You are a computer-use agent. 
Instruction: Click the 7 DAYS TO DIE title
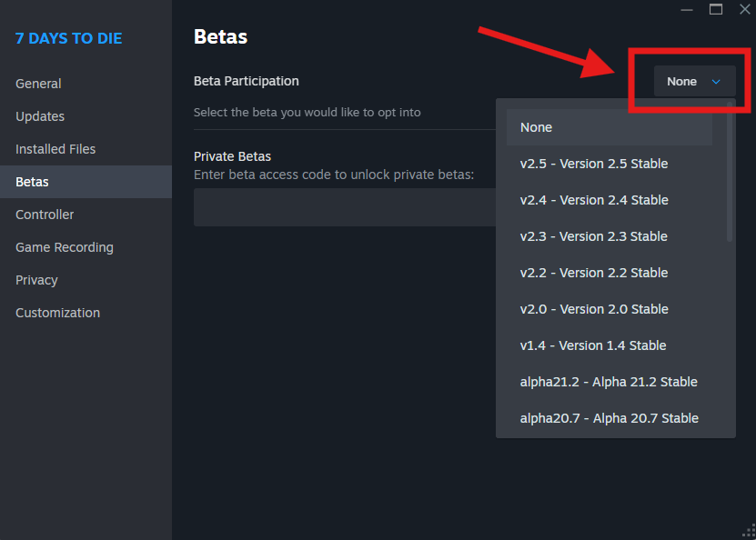tap(68, 38)
